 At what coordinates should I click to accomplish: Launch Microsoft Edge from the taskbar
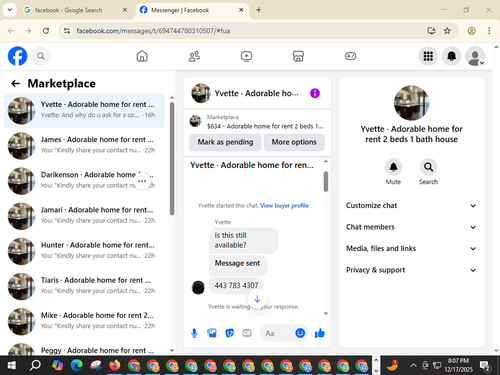point(77,365)
